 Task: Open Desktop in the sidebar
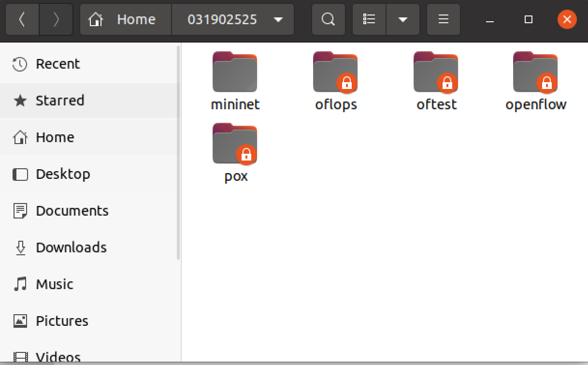tap(90, 174)
